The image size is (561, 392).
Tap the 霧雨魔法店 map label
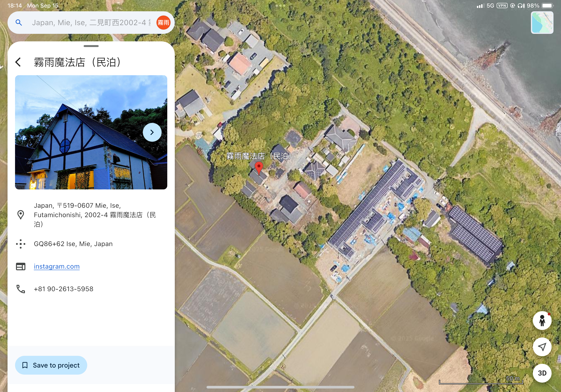pos(259,156)
